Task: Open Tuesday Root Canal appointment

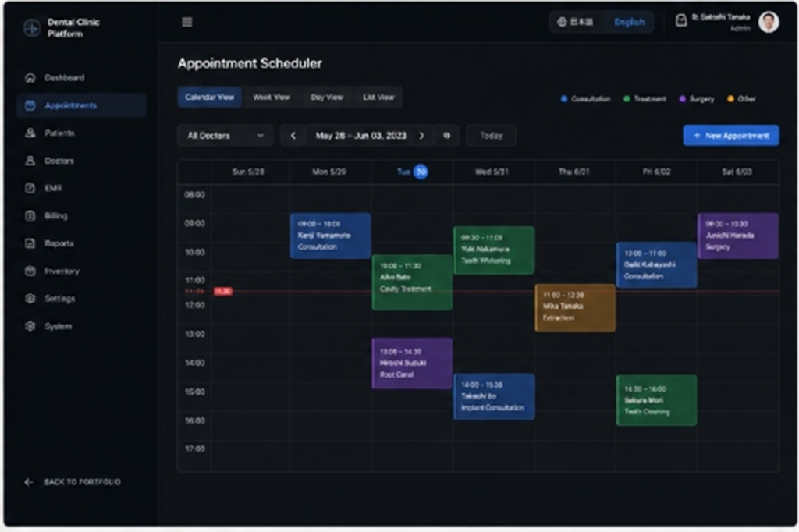Action: 412,363
